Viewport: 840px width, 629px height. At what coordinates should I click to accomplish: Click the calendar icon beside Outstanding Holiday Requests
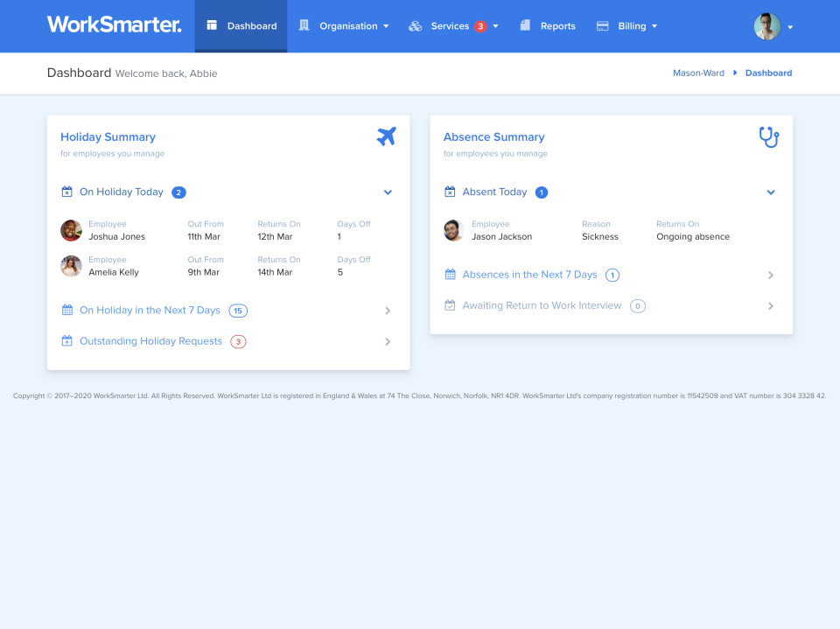click(x=66, y=341)
